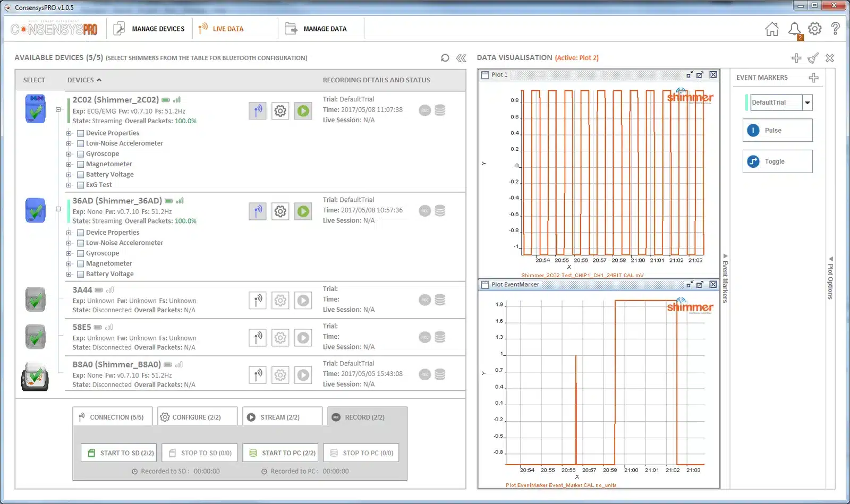Image resolution: width=850 pixels, height=504 pixels.
Task: Open the notifications bell icon
Action: tap(795, 29)
